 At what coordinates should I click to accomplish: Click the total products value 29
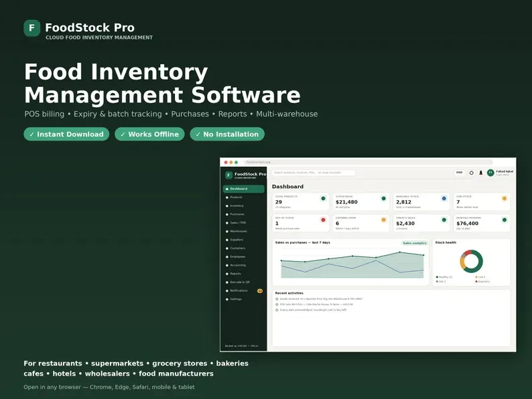[x=279, y=202]
